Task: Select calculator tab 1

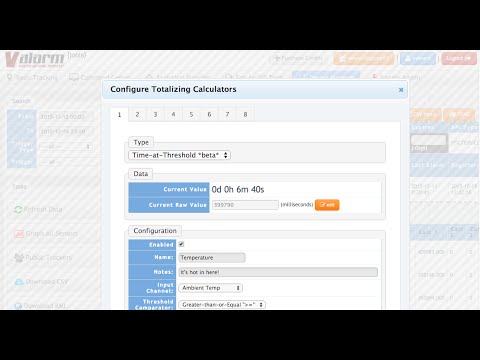Action: point(119,115)
